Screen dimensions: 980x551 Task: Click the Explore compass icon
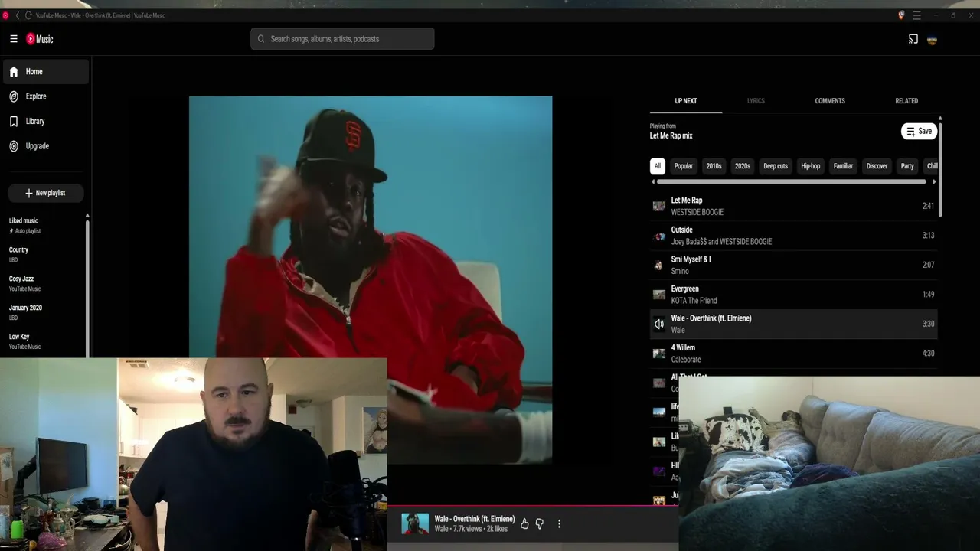(x=14, y=96)
